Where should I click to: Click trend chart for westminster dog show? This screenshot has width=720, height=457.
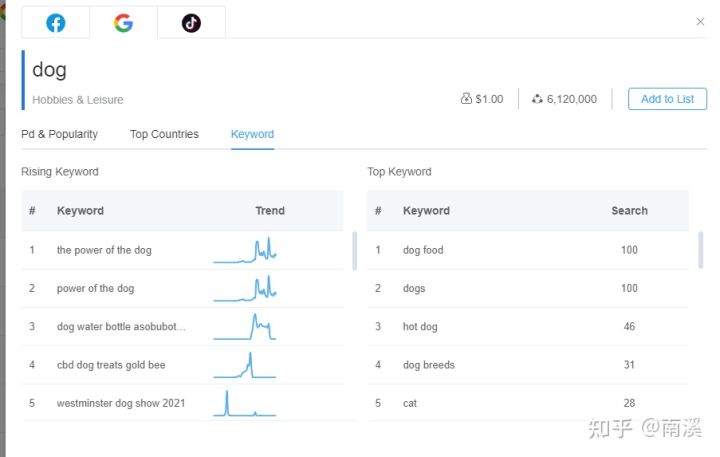coord(245,403)
